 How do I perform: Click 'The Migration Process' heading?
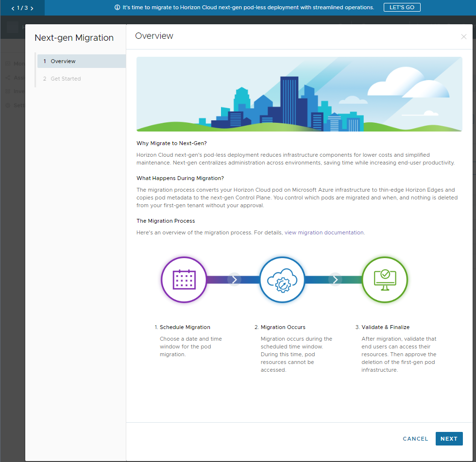point(166,221)
